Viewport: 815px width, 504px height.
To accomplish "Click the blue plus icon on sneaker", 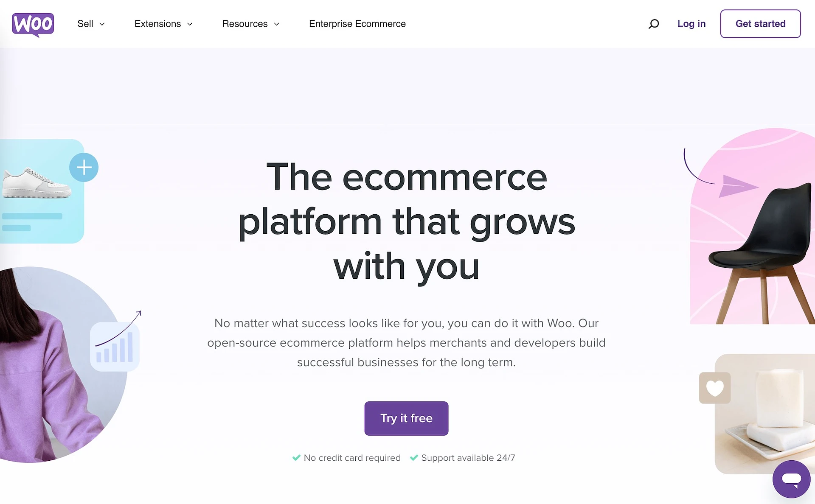I will click(84, 167).
